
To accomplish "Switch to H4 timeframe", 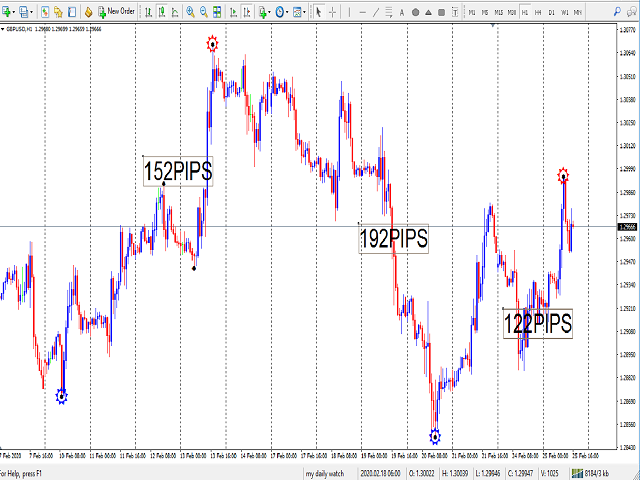I will point(538,12).
